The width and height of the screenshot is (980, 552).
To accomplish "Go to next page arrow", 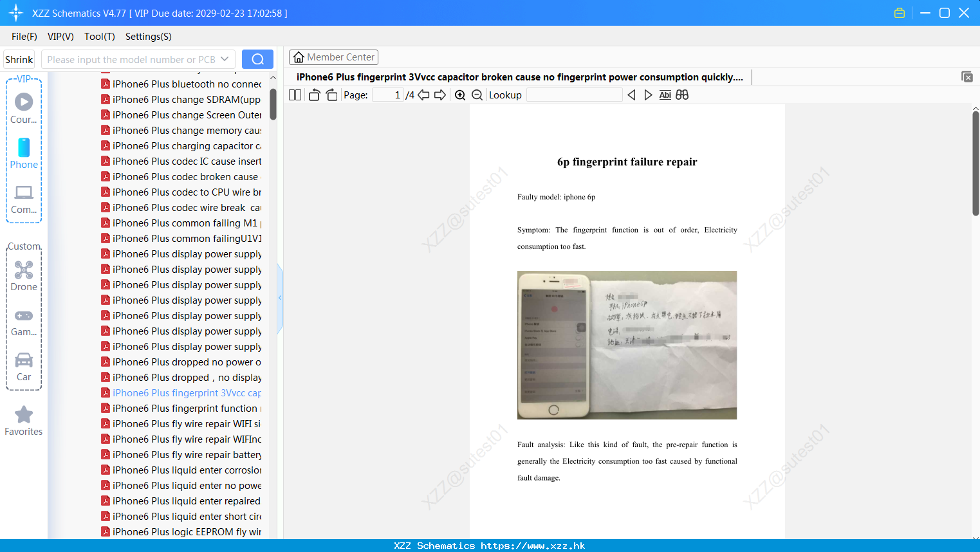I will [440, 95].
